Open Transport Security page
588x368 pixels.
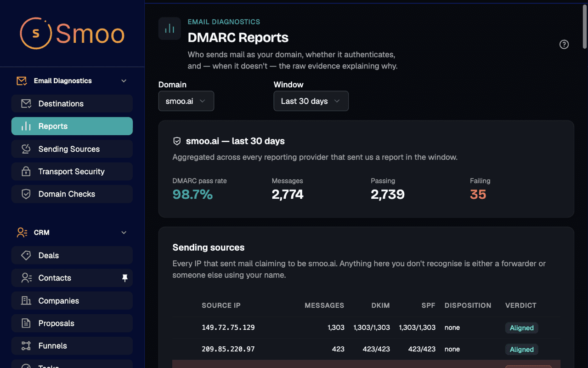tap(72, 171)
